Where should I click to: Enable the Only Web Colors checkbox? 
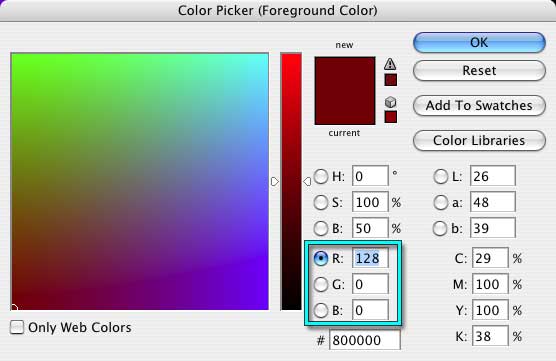17,327
